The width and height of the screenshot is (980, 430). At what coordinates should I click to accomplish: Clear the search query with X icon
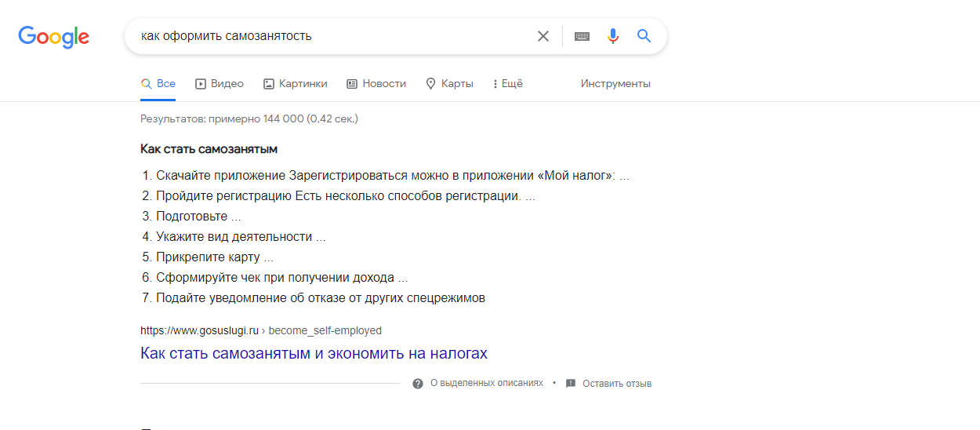pos(543,36)
